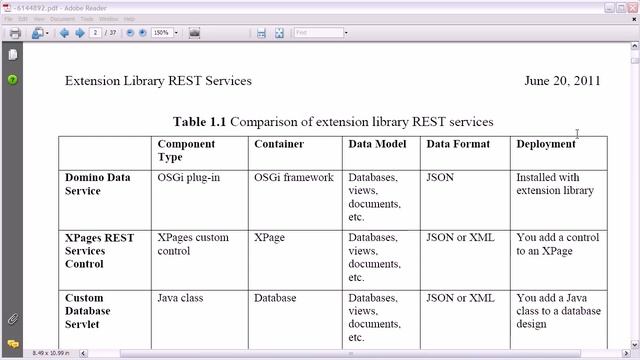Click in the Find search box
This screenshot has height=360, width=640.
pyautogui.click(x=319, y=33)
